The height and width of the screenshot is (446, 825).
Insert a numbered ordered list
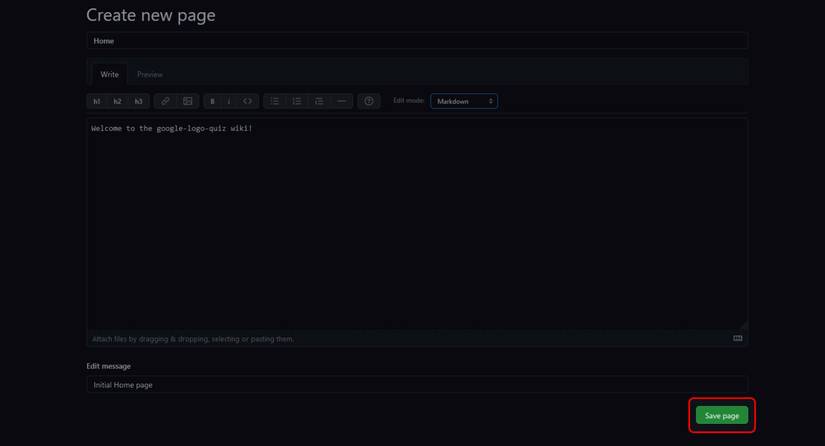pos(297,101)
